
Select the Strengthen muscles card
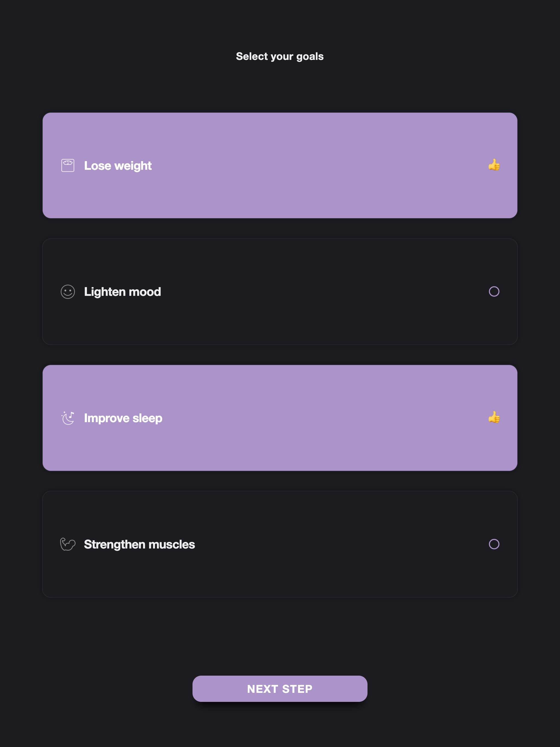click(280, 544)
